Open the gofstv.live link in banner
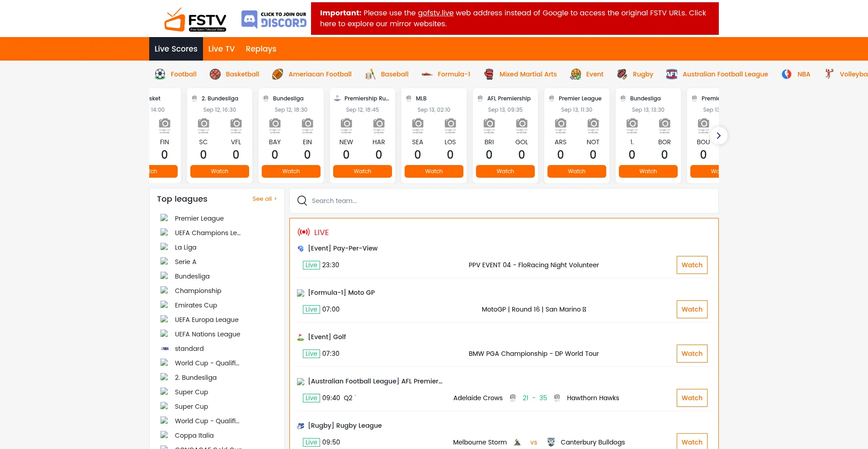Viewport: 868px width, 449px height. pos(435,13)
